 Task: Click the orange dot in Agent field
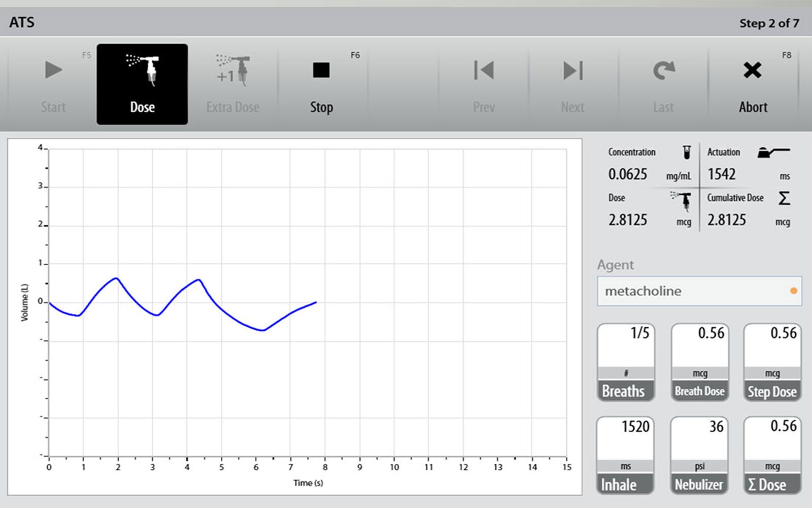[793, 291]
